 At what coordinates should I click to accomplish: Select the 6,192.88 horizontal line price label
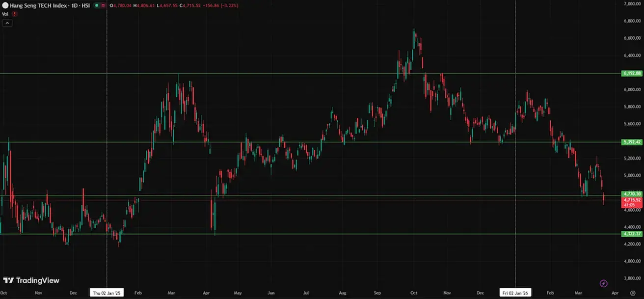(x=632, y=74)
